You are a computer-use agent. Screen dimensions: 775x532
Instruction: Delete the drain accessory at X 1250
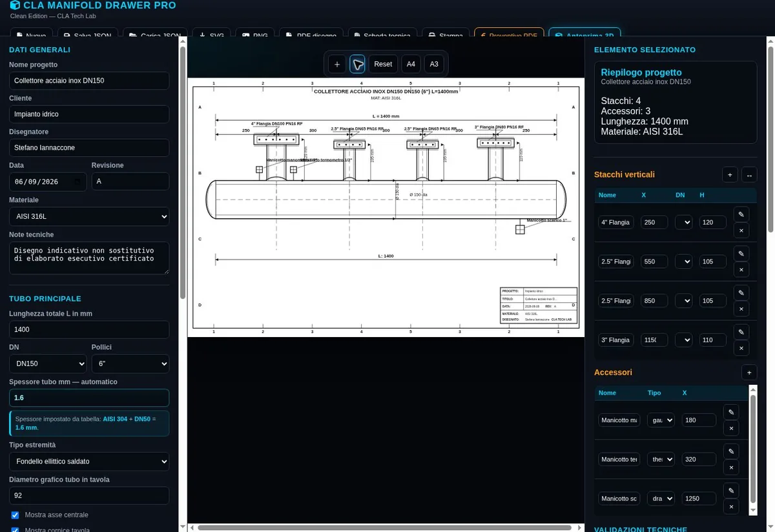[x=731, y=507]
